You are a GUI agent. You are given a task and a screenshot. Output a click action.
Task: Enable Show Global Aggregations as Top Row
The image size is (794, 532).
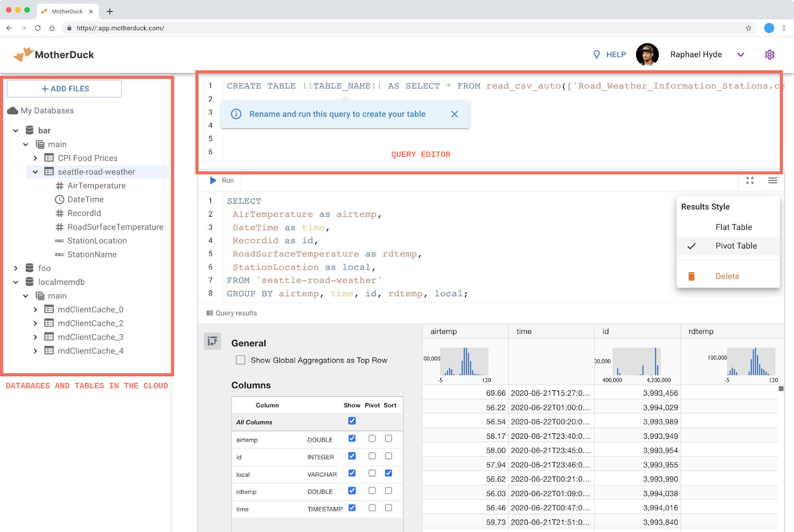[241, 360]
